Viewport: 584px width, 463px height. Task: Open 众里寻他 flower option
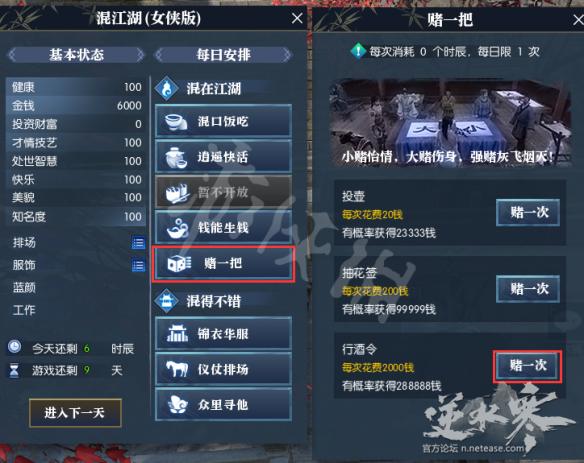tap(223, 405)
